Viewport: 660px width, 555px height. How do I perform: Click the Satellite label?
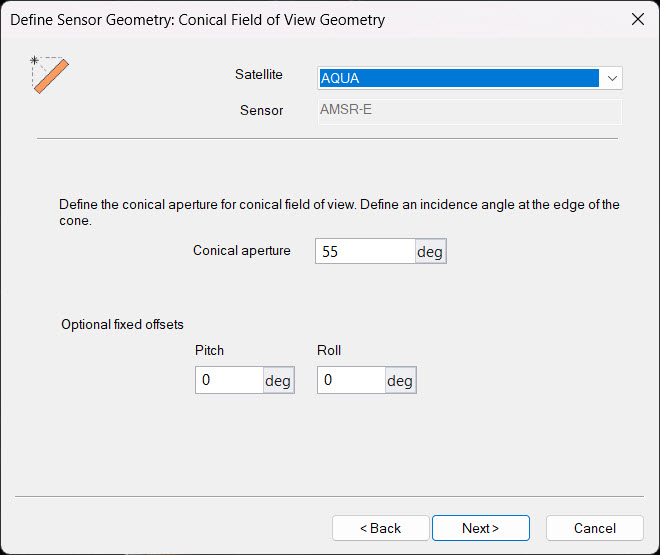(x=258, y=75)
